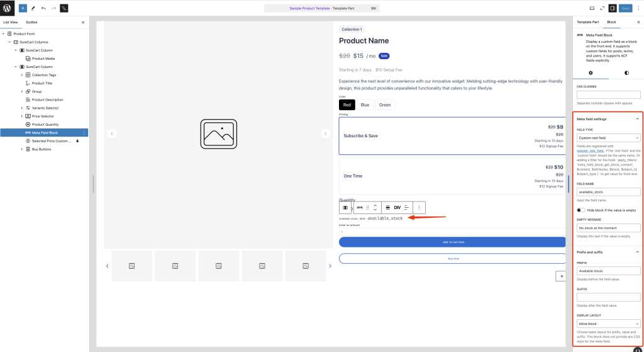Open the Field Type dropdown
The height and width of the screenshot is (352, 644).
pos(608,137)
